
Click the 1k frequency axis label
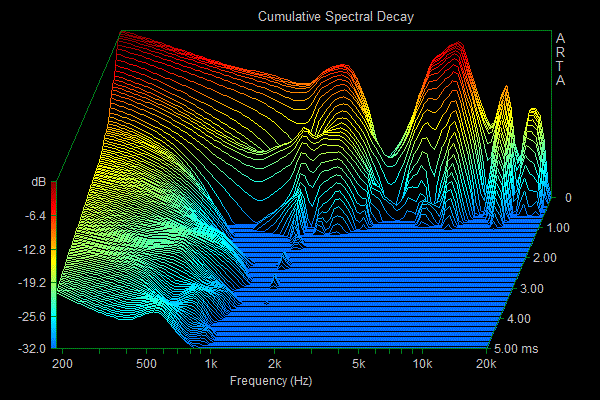210,364
